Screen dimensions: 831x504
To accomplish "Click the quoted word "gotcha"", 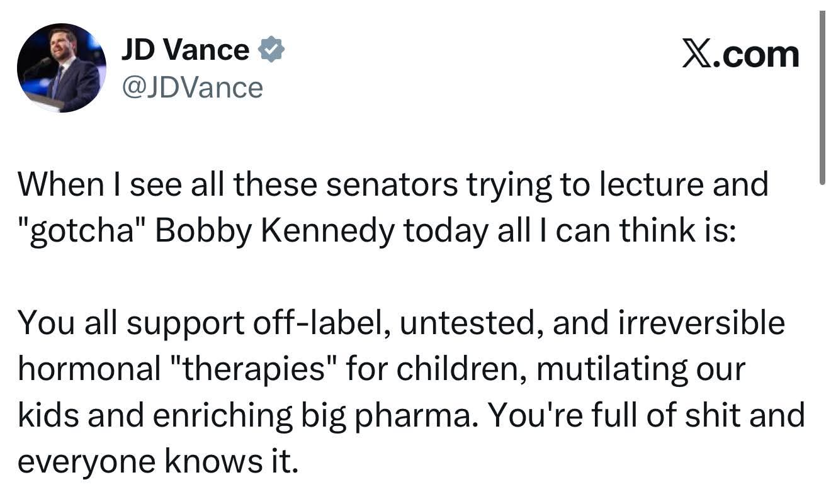I will coord(81,232).
